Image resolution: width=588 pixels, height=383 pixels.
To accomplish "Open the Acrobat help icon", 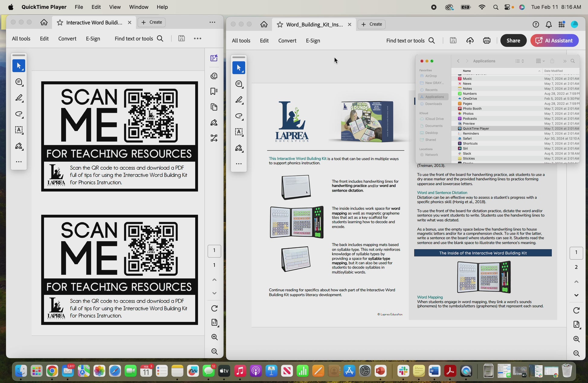I will coord(535,25).
